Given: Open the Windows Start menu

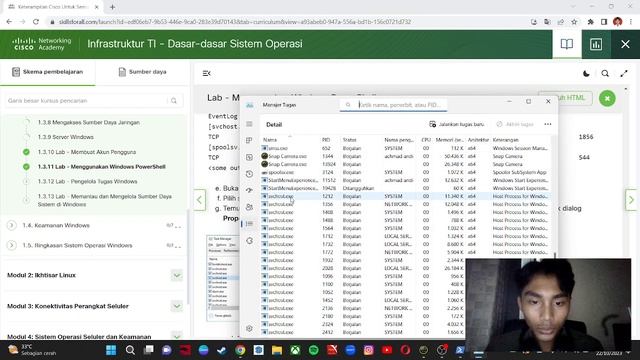Looking at the screenshot, I should pyautogui.click(x=111, y=350).
